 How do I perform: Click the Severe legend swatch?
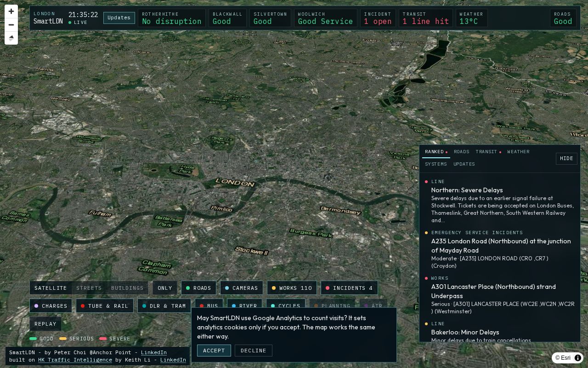[103, 339]
